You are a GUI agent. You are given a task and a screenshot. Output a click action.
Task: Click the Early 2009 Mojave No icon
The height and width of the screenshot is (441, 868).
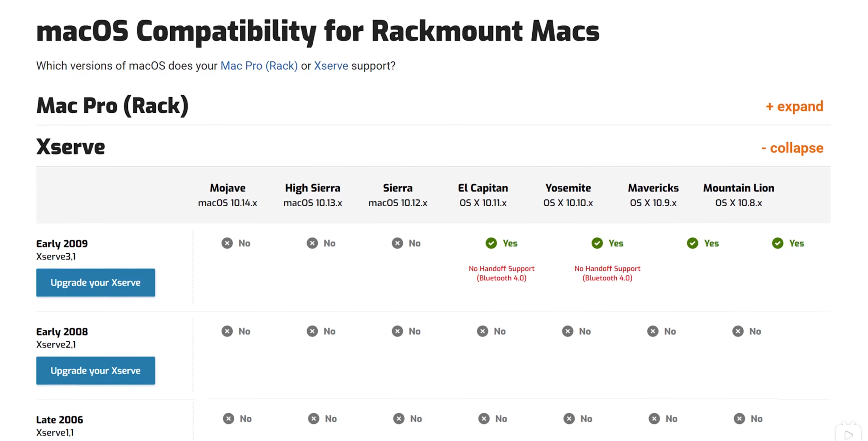(x=227, y=243)
